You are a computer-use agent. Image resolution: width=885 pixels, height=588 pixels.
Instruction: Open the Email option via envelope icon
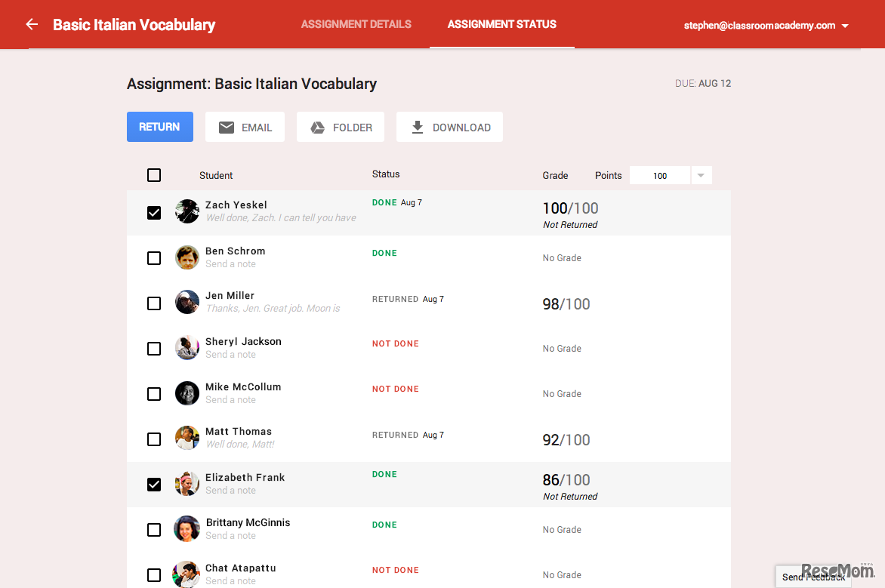pos(226,127)
